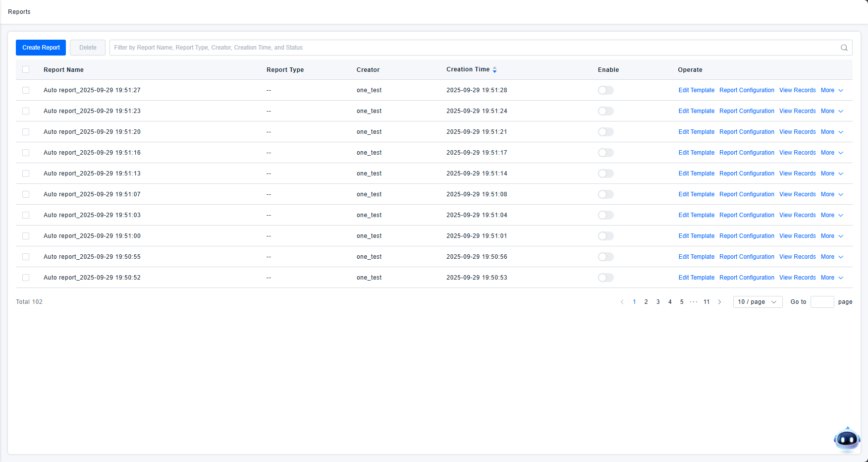Enable the report created at 19:51:24
This screenshot has width=868, height=462.
605,111
